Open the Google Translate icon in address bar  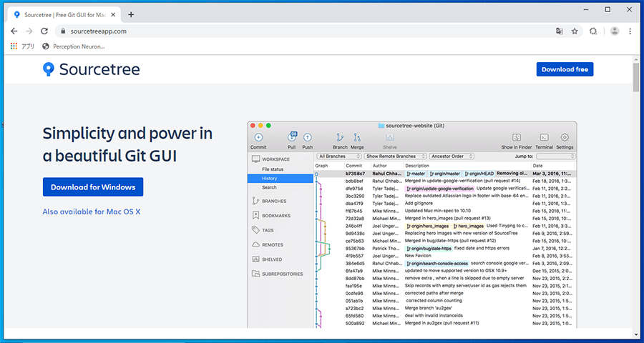(x=559, y=31)
